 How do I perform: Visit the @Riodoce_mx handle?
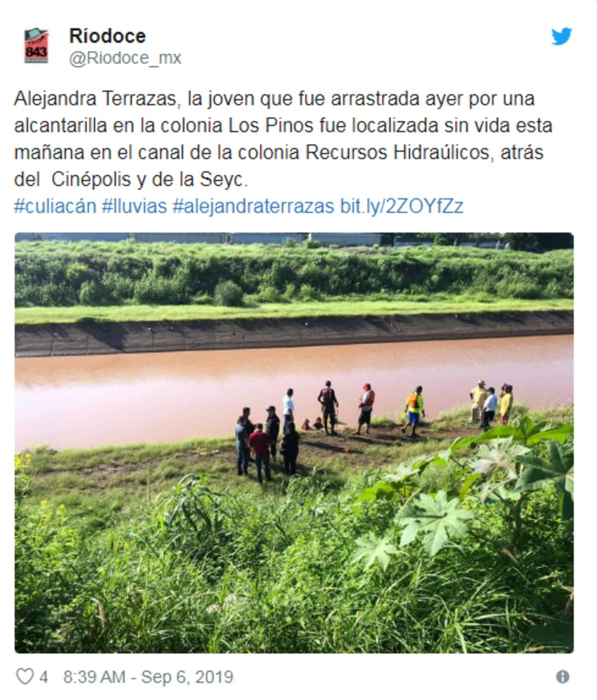point(125,58)
